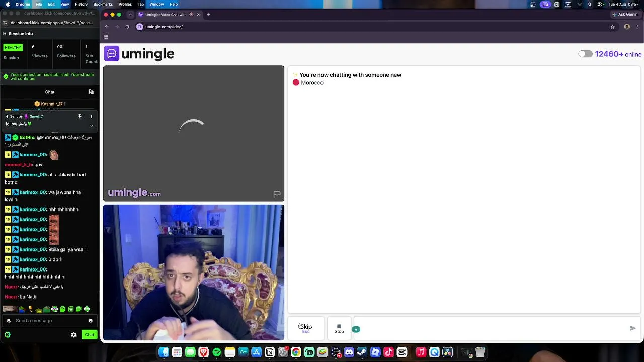
Task: Open a new browser tab
Action: [209, 14]
